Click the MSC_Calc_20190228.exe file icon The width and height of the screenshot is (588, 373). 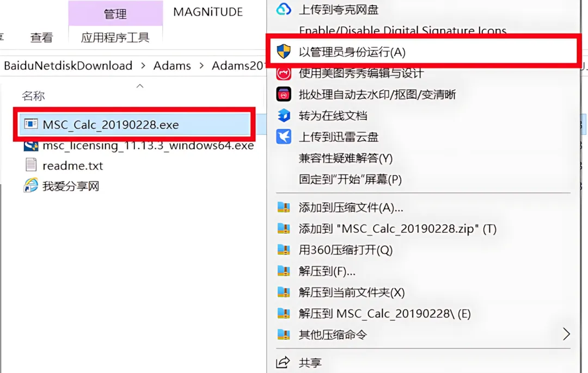coord(30,124)
